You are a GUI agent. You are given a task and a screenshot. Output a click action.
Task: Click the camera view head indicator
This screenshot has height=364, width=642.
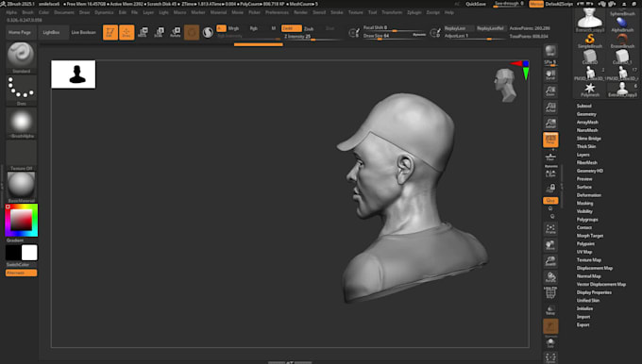coord(505,85)
